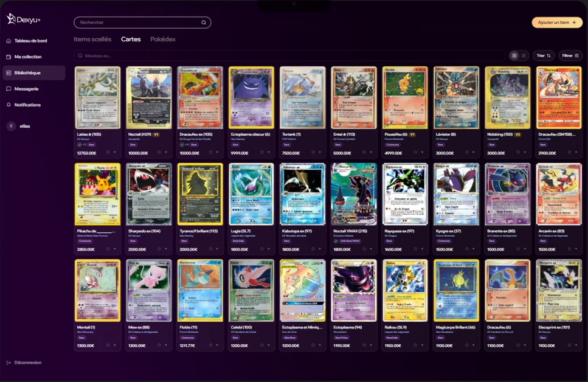Click the Dexyu+ logo
Viewport: 588px width, 382px height.
(x=23, y=19)
